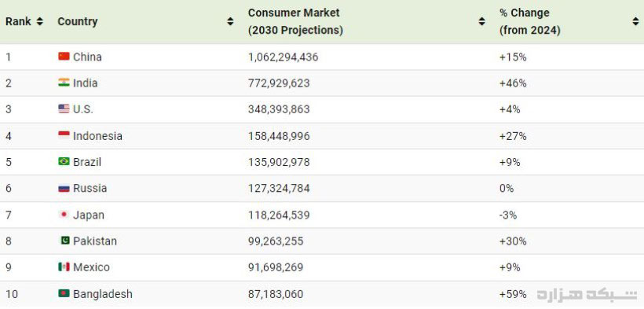Select the % Change header text
The image size is (644, 309).
(x=529, y=21)
